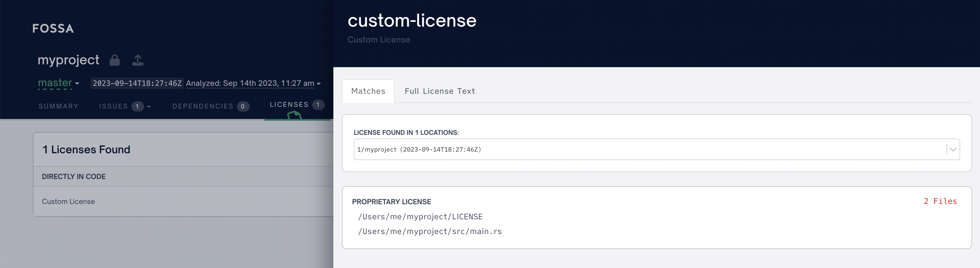Click the Proprietary License heading
The height and width of the screenshot is (268, 980).
(x=392, y=202)
